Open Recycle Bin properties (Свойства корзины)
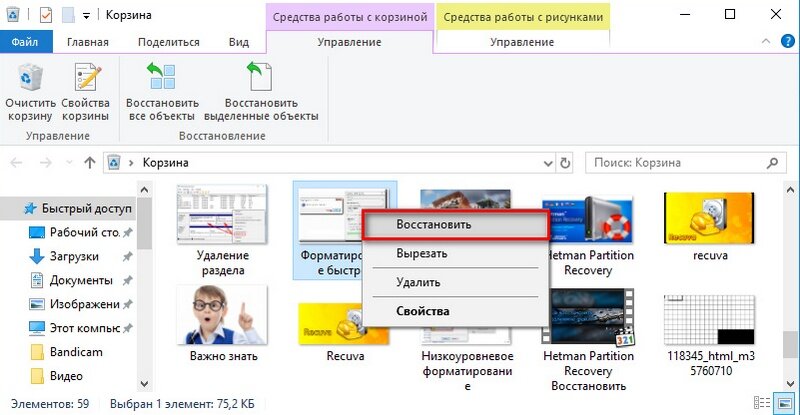This screenshot has height=415, width=800. 86,92
